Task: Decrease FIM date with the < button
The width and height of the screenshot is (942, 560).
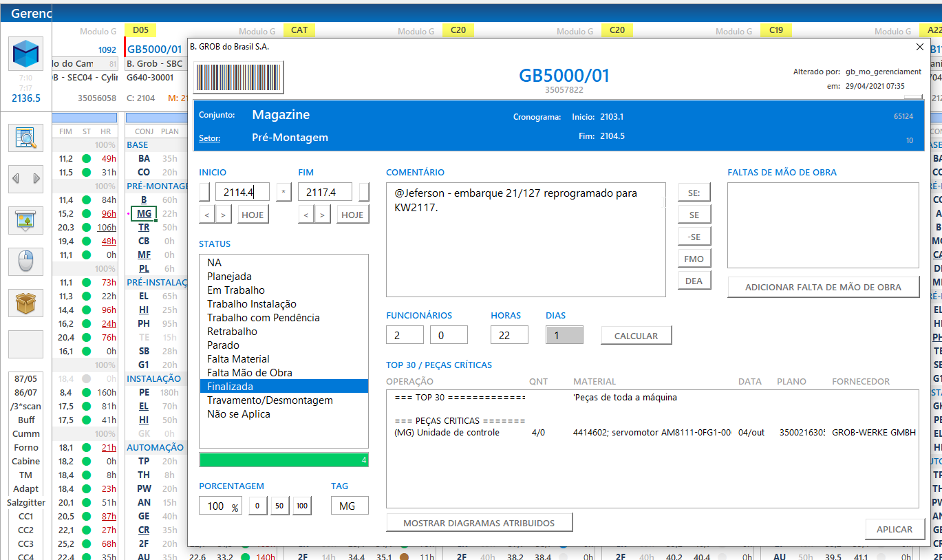Action: (306, 215)
